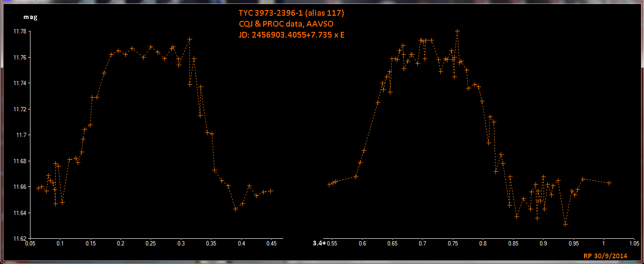Select the TYC 3973-2396-1 title text
The image size is (644, 264).
tap(284, 13)
